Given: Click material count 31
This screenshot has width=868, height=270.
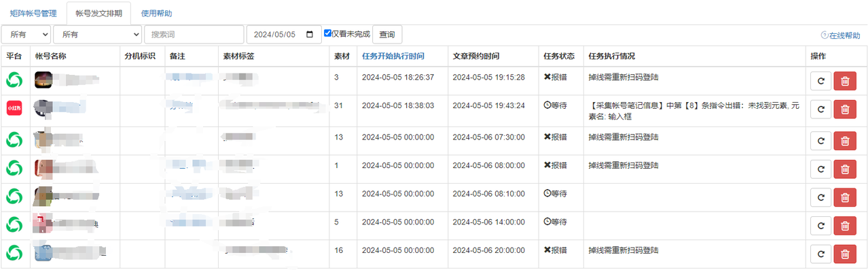Looking at the screenshot, I should point(338,106).
